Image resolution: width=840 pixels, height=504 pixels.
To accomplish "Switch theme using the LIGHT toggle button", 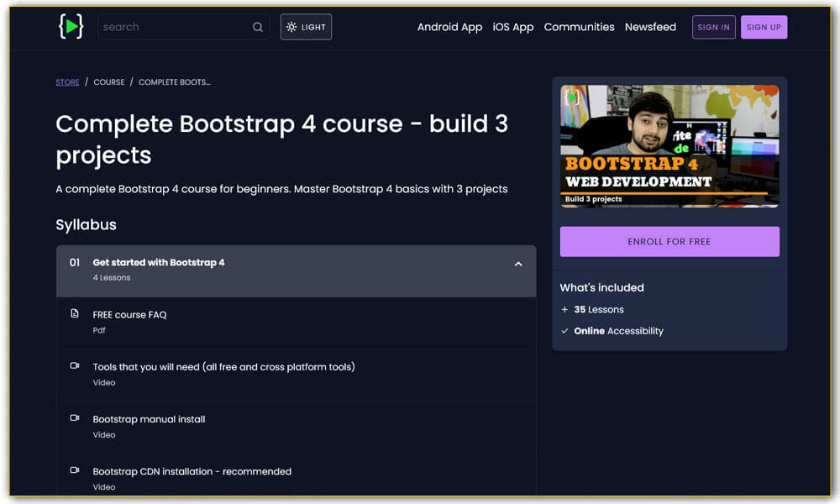I will pyautogui.click(x=306, y=27).
